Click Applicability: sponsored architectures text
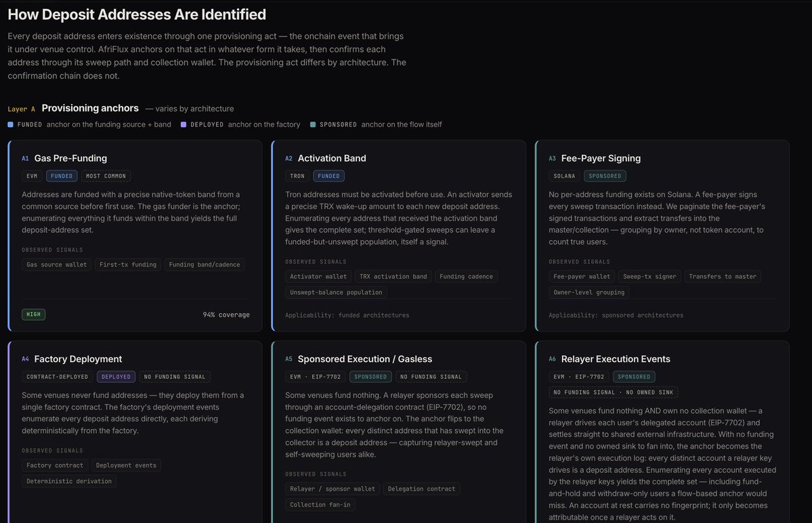The height and width of the screenshot is (523, 812). pyautogui.click(x=616, y=315)
